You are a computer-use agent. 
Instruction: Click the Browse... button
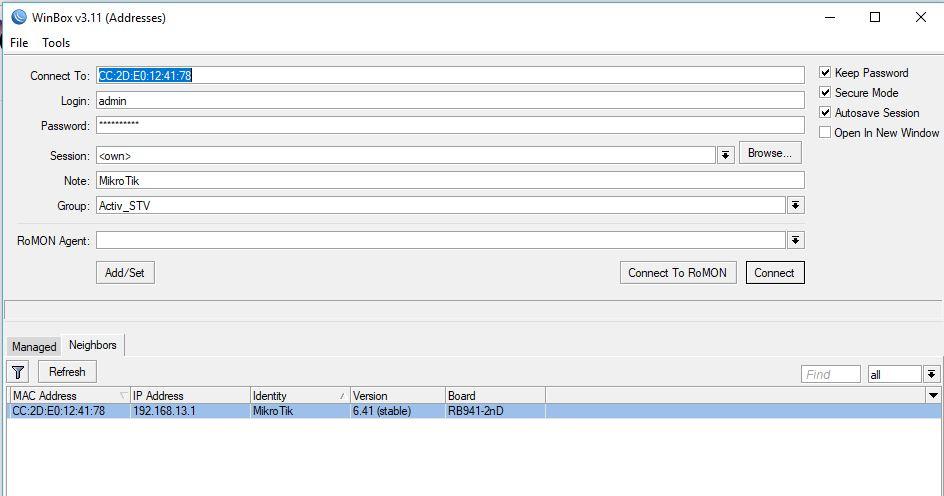click(769, 153)
